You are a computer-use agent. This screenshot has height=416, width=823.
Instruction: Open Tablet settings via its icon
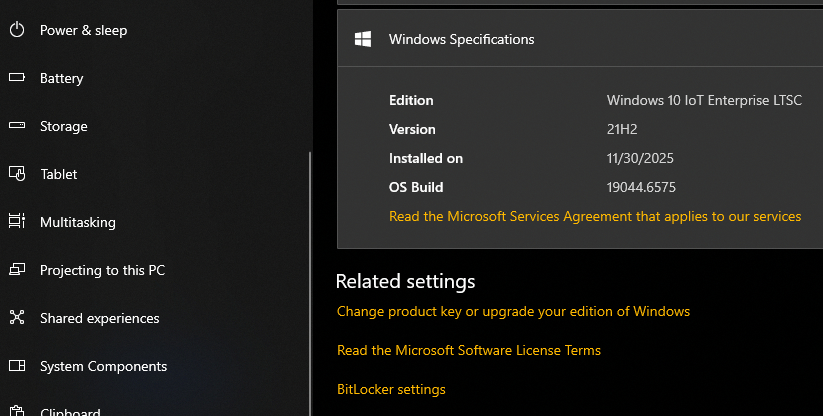click(16, 174)
